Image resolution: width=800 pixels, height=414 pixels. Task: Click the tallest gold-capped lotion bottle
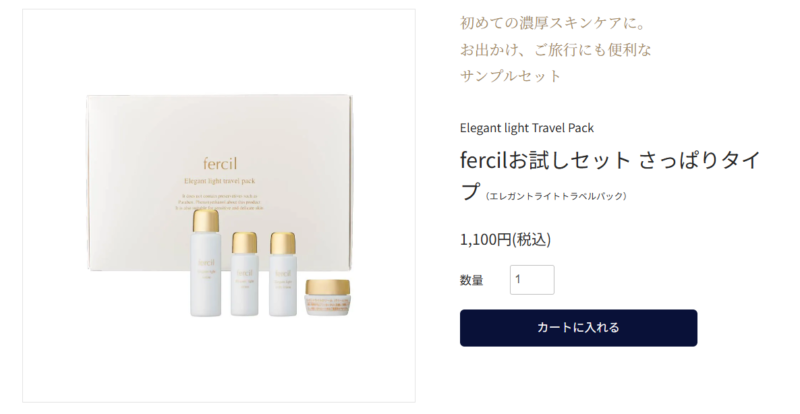pos(206,263)
